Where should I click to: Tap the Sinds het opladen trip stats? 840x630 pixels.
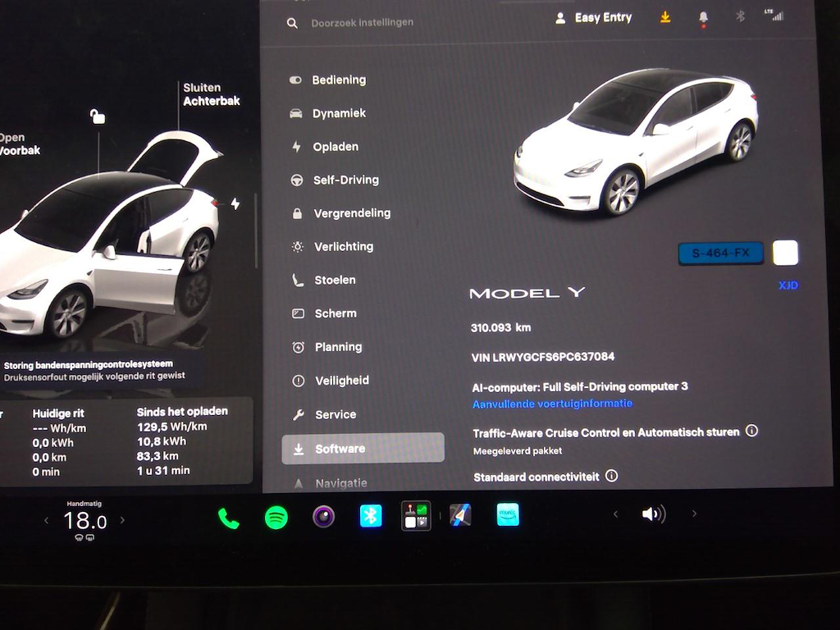click(182, 441)
